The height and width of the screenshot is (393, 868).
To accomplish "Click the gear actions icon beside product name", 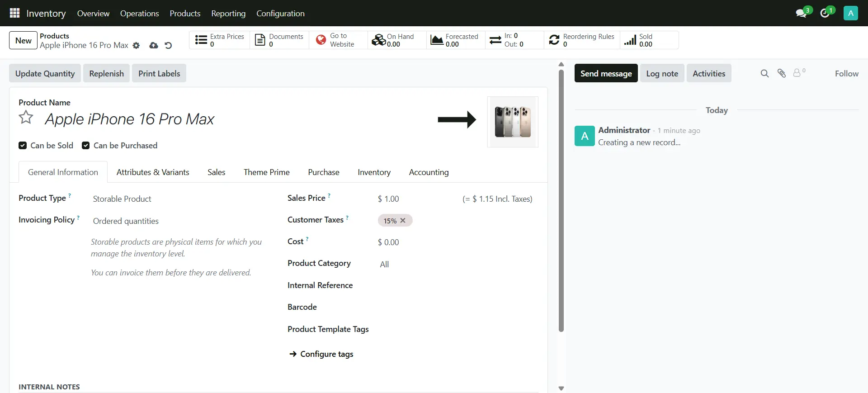I will pyautogui.click(x=136, y=46).
